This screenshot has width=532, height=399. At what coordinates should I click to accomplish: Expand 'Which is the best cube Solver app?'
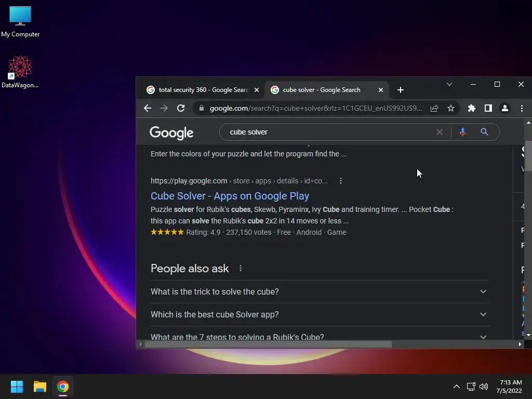(x=320, y=314)
